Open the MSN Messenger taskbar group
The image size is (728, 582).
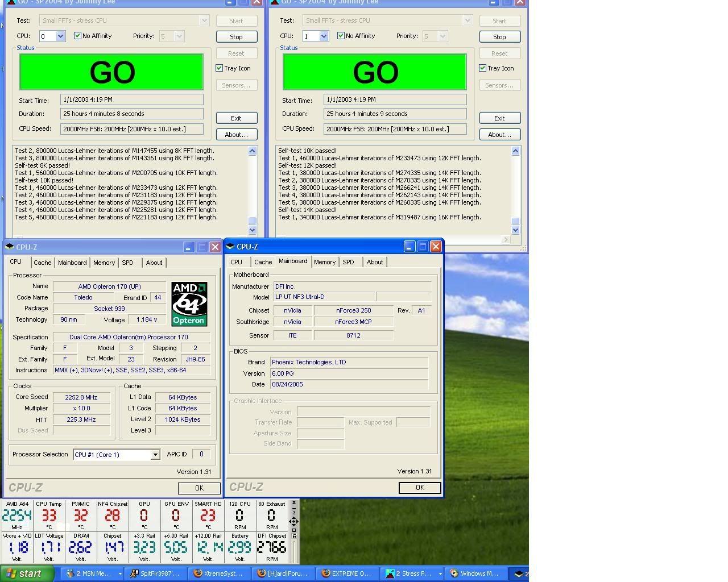[93, 573]
